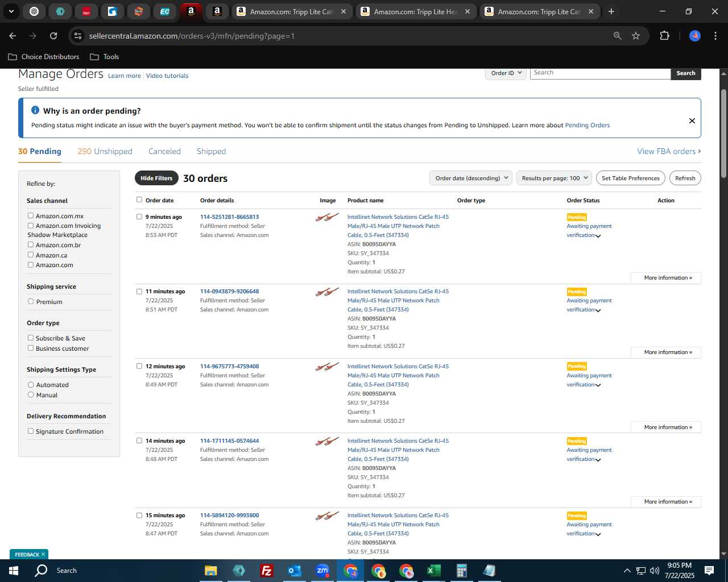Switch to the Shipped orders tab
Image resolution: width=728 pixels, height=582 pixels.
pos(211,151)
